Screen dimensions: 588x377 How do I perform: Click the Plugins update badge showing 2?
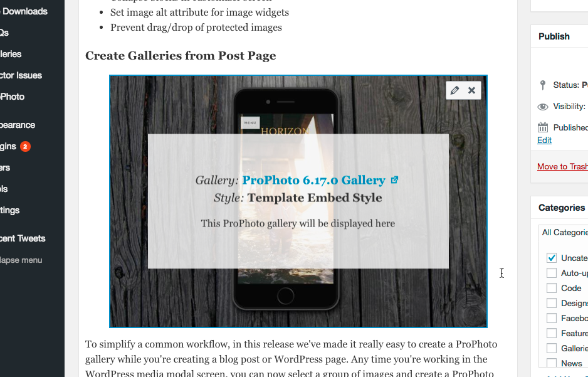pos(25,146)
